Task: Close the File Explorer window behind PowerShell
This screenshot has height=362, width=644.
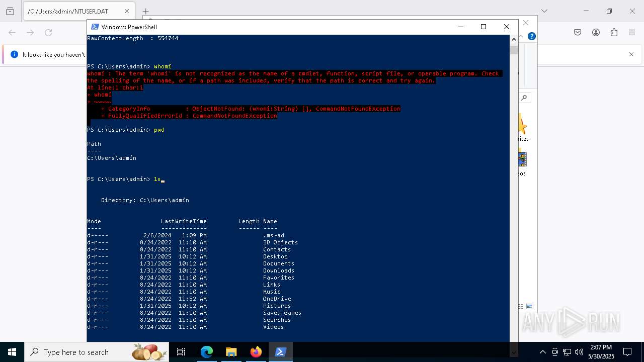Action: coord(526,23)
